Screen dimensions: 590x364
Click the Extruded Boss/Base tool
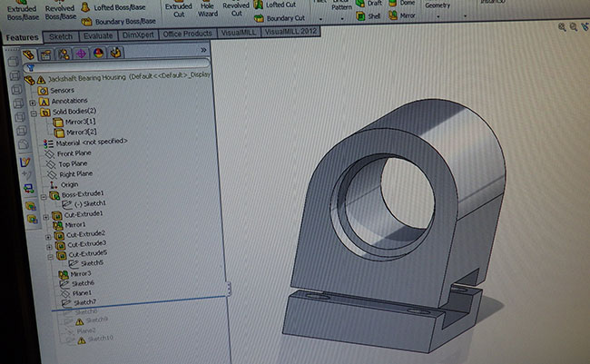(23, 11)
